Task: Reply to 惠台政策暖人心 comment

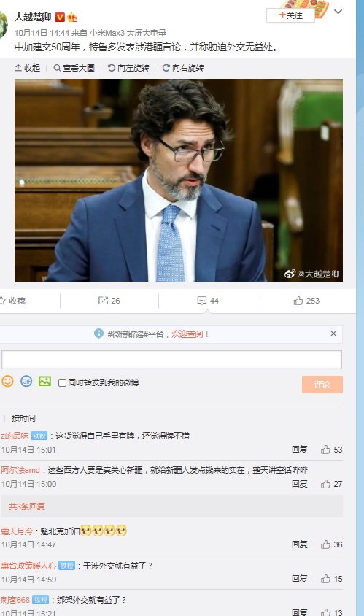Action: [299, 579]
